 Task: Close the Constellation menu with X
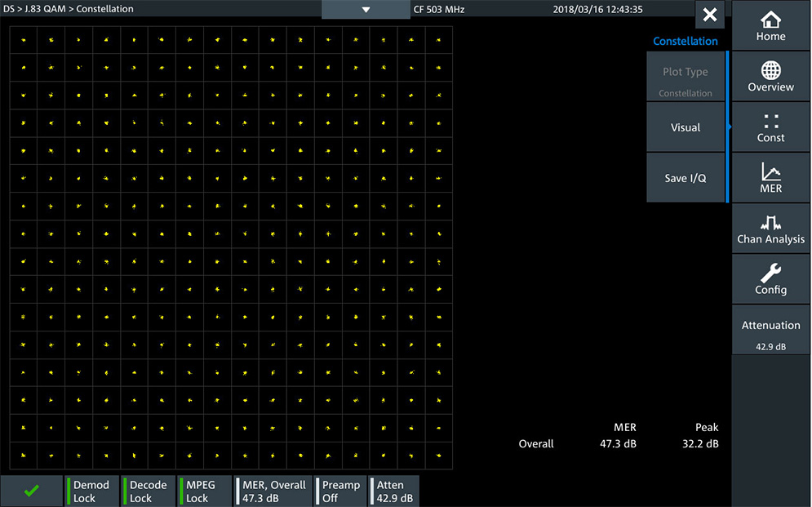pos(709,15)
